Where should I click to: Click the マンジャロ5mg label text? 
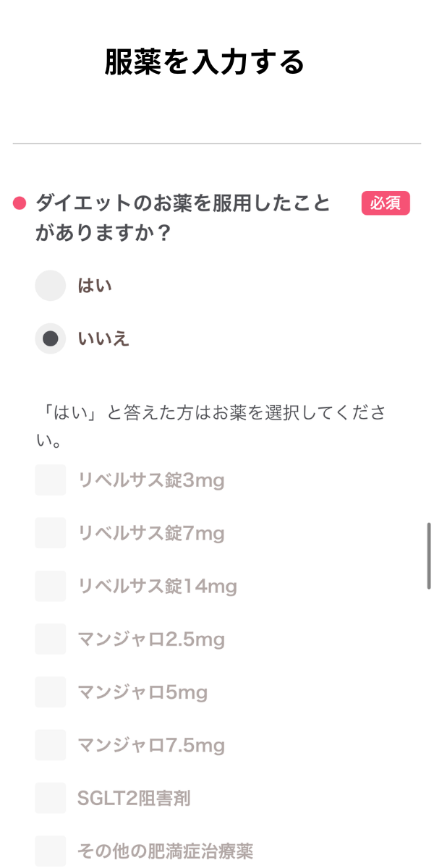click(x=142, y=692)
